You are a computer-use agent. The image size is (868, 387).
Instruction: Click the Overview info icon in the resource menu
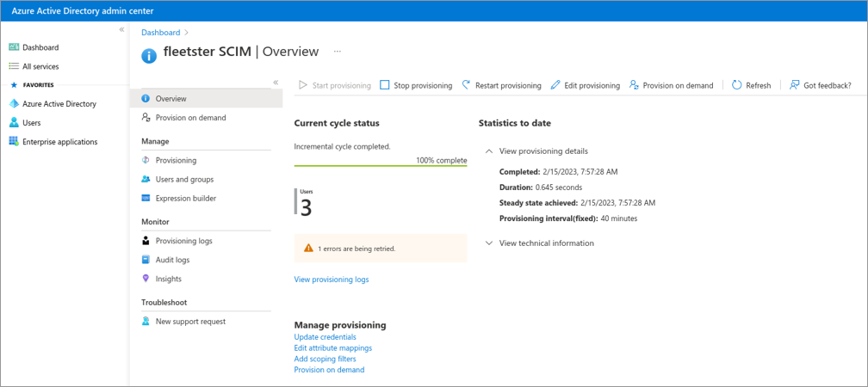[x=146, y=98]
